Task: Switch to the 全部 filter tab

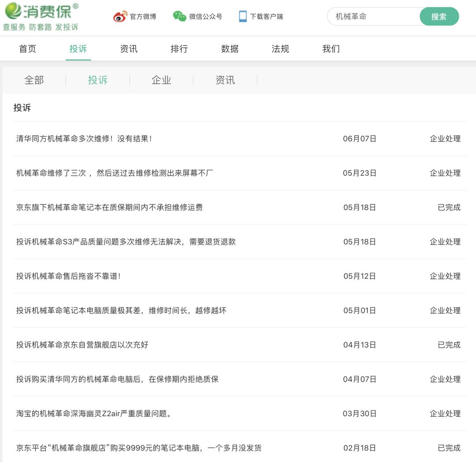Action: click(34, 80)
